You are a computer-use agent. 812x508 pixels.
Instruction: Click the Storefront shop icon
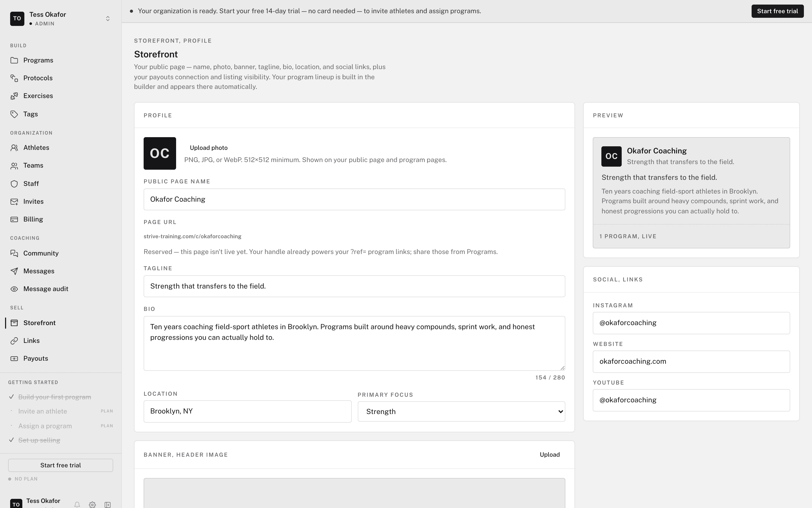(14, 323)
